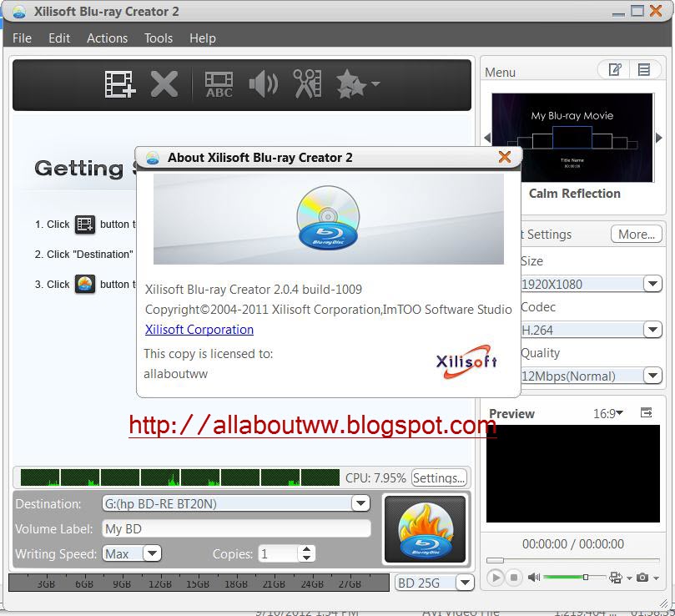Increase copies with up stepper arrow
The image size is (675, 616).
306,550
